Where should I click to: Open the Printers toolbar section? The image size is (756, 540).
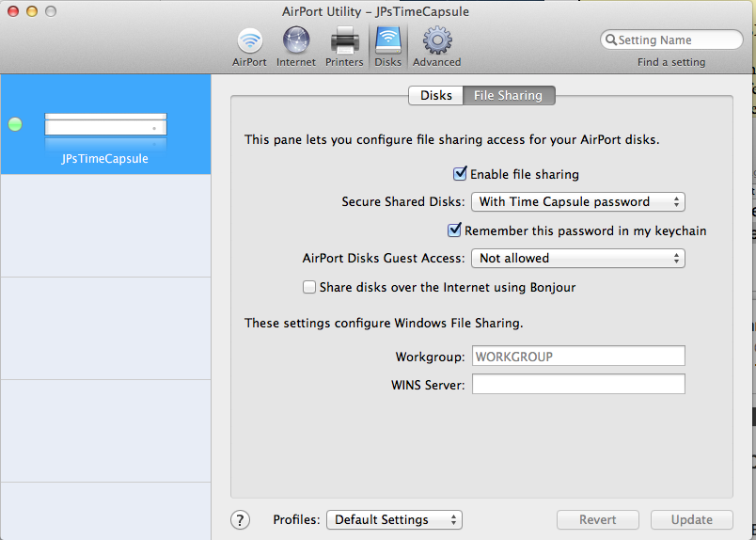pos(344,47)
